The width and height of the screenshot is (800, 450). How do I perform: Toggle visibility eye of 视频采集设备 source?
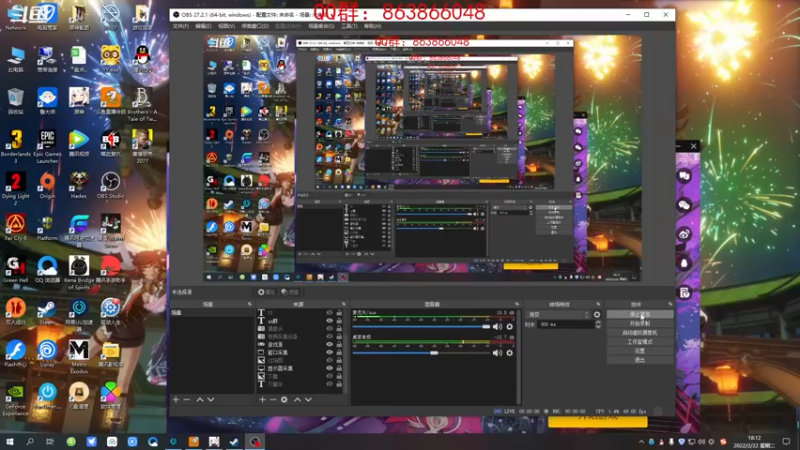point(329,336)
